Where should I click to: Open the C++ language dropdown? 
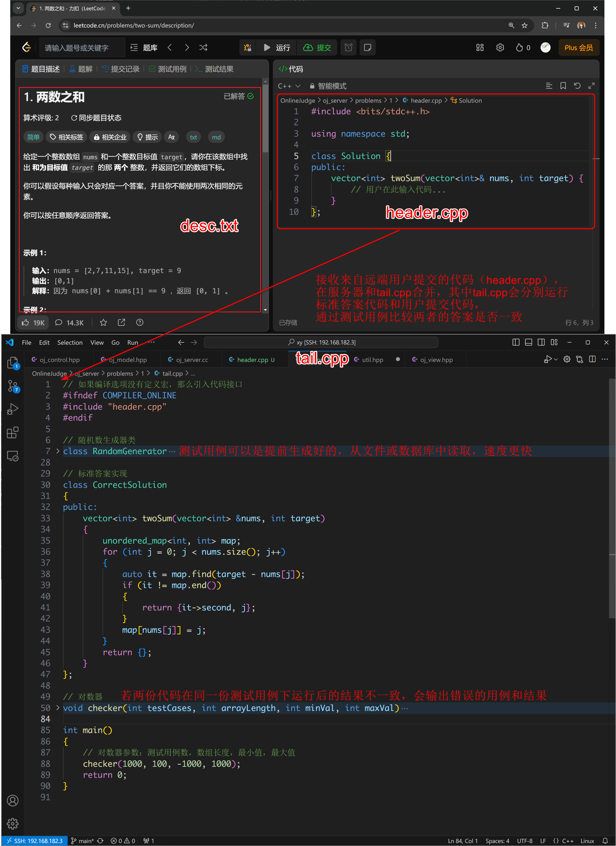(x=289, y=85)
